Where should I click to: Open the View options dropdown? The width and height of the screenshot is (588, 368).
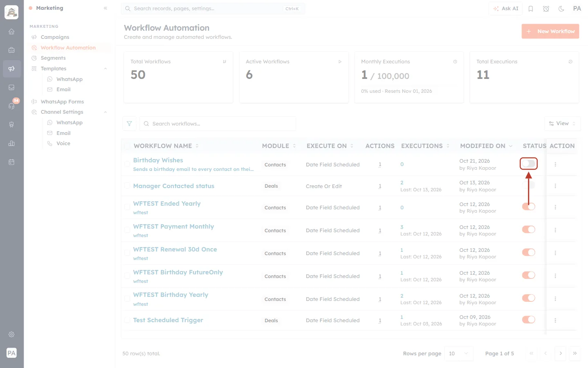pyautogui.click(x=562, y=123)
